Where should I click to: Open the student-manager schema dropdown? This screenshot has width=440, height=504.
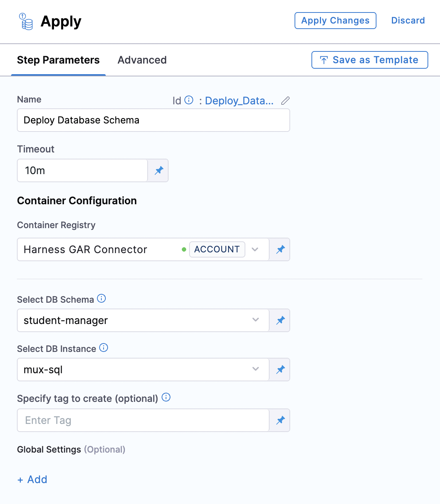click(x=255, y=320)
